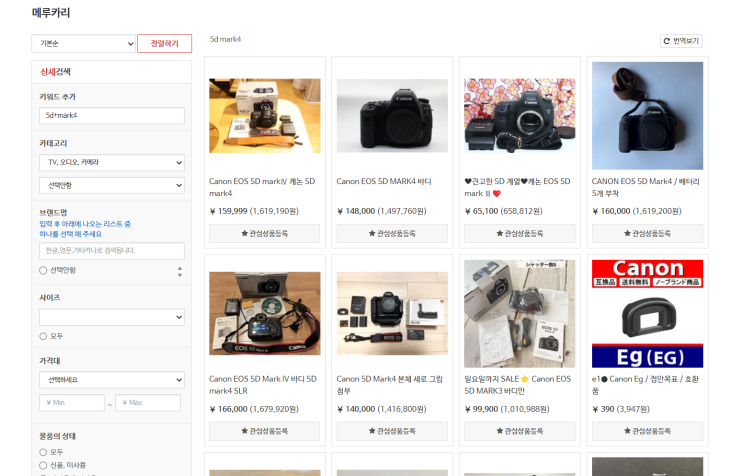
Task: Open the TV, 오디오, 카메라 category dropdown
Action: click(x=112, y=162)
